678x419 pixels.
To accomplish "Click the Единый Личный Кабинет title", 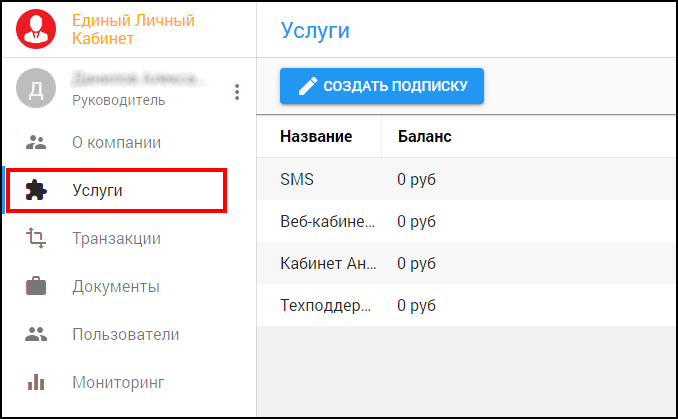I will click(x=133, y=29).
